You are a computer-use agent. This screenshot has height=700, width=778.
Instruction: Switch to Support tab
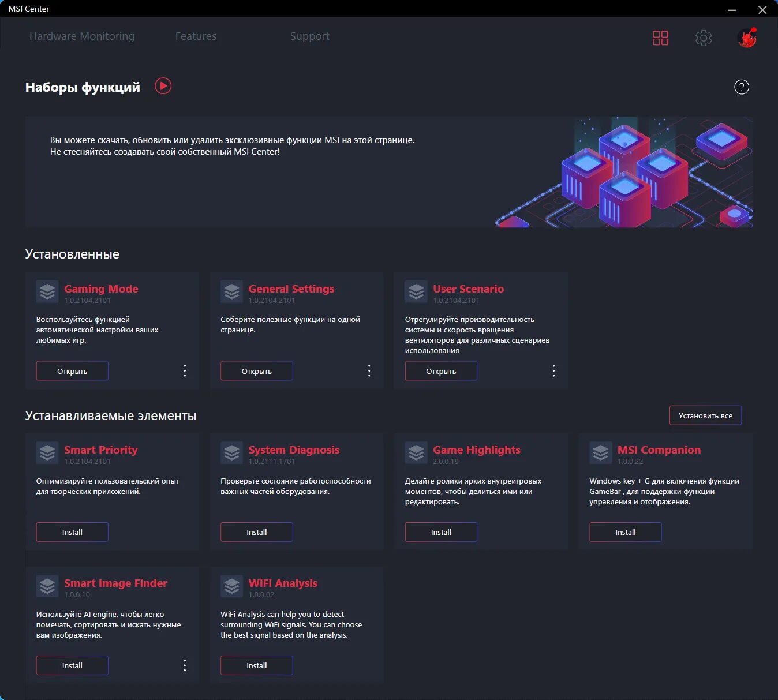[310, 36]
